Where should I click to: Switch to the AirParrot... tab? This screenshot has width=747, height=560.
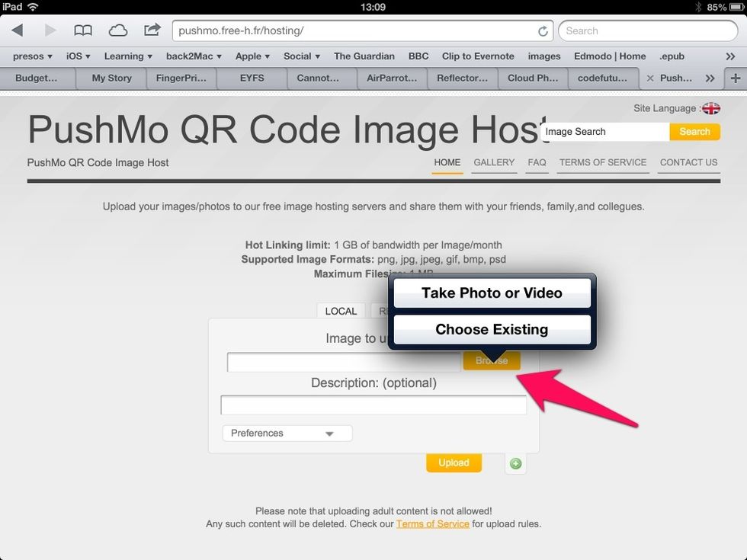(x=392, y=78)
